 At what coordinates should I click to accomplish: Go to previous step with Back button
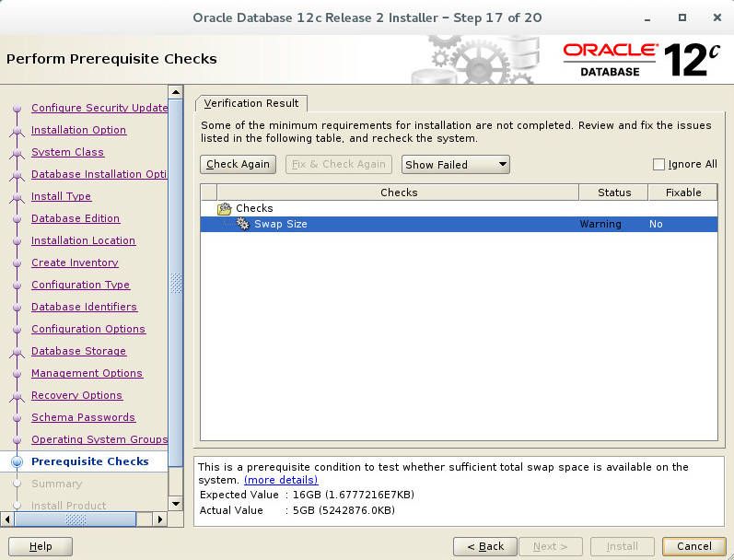coord(485,546)
